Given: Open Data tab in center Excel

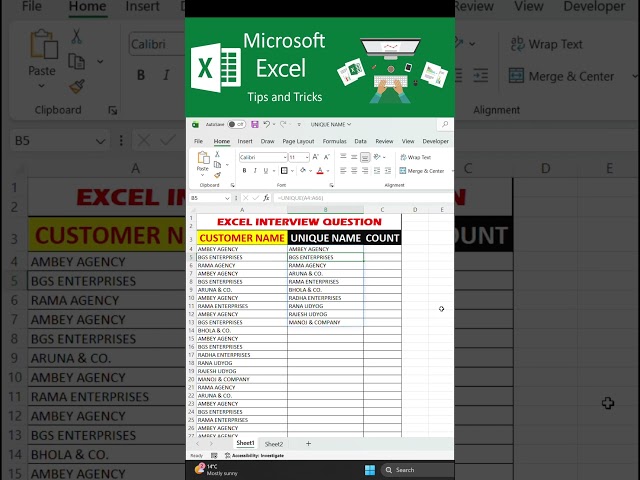Looking at the screenshot, I should pyautogui.click(x=360, y=141).
